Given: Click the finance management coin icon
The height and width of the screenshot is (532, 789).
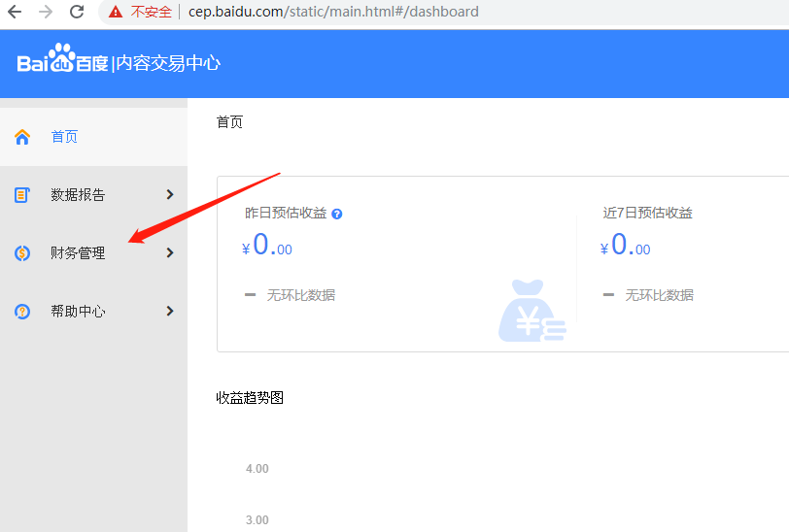Looking at the screenshot, I should coord(22,253).
